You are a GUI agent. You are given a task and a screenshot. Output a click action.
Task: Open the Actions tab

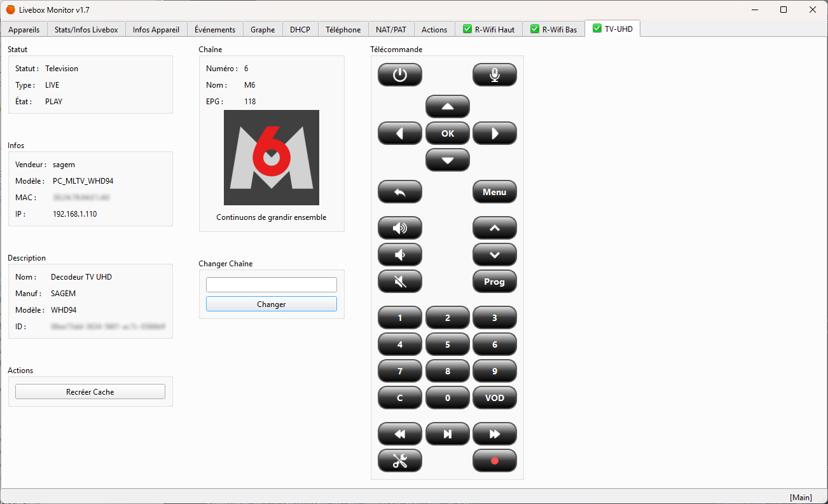[x=434, y=29]
